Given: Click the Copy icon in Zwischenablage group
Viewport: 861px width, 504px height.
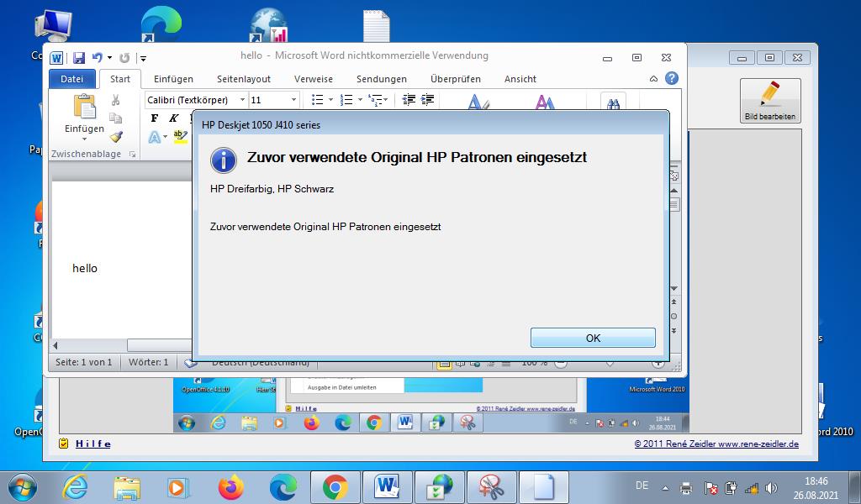Looking at the screenshot, I should pos(115,118).
